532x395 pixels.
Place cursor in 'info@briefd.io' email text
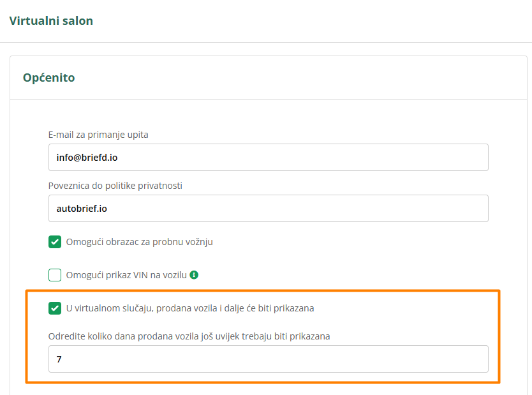pyautogui.click(x=86, y=157)
